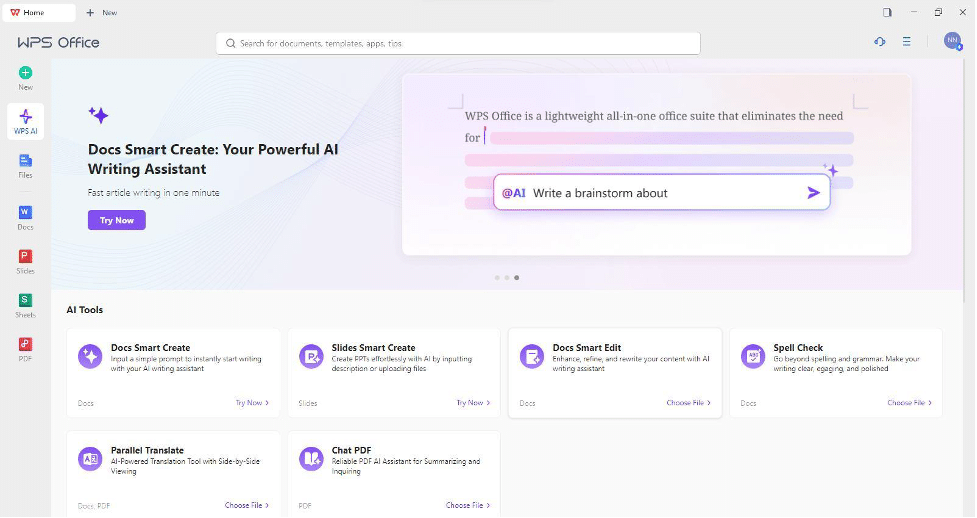Open the Files section in sidebar

point(26,166)
